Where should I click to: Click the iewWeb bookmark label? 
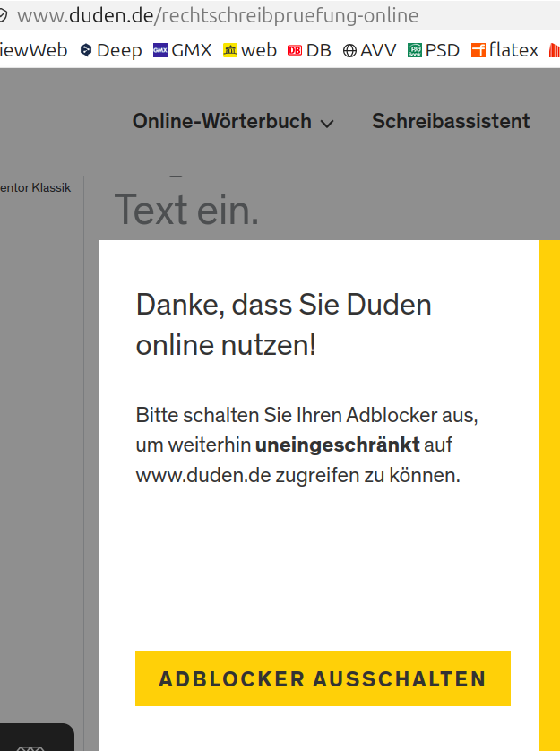point(33,50)
